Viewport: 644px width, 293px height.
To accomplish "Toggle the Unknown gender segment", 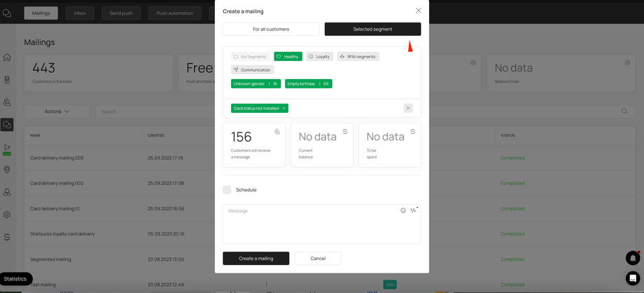I will tap(256, 83).
